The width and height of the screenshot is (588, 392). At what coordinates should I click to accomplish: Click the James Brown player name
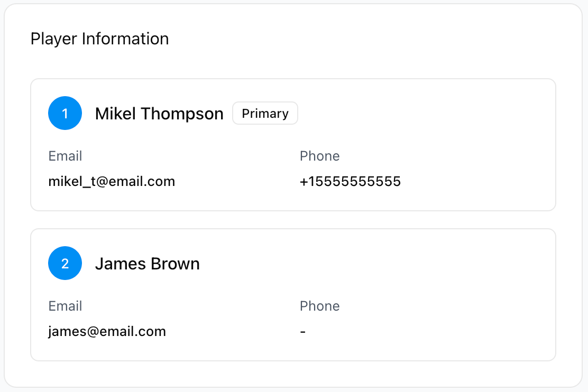tap(148, 264)
